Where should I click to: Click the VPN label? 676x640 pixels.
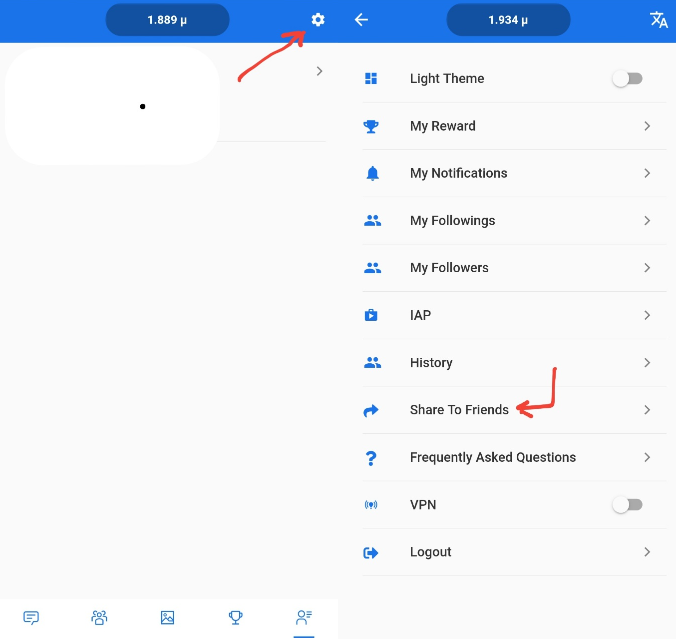pos(423,505)
